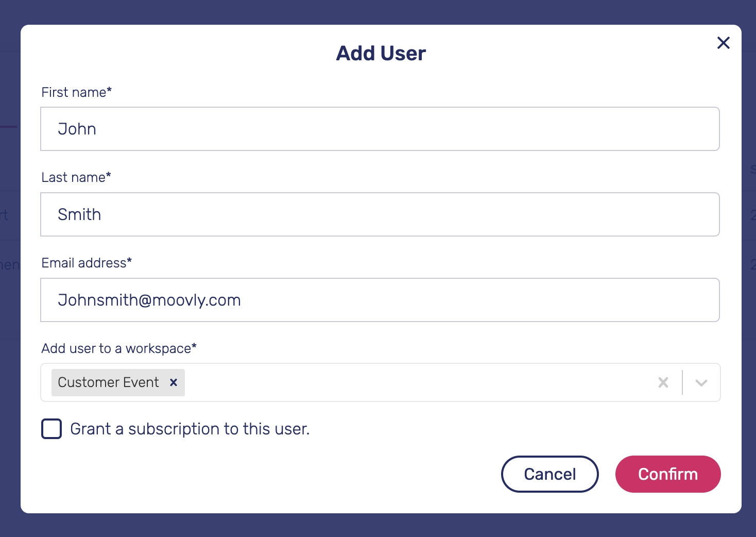Enable the grant subscription checkbox
This screenshot has height=537, width=756.
[x=51, y=429]
